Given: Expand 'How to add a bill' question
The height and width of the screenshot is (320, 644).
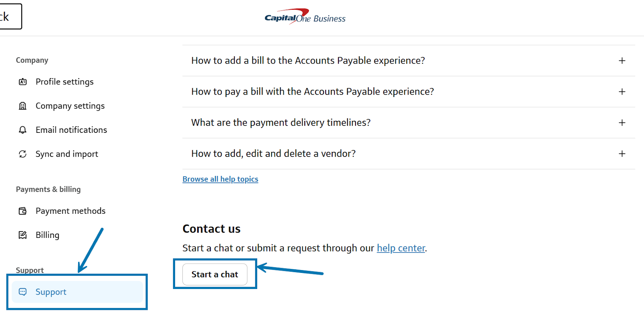Looking at the screenshot, I should (622, 61).
